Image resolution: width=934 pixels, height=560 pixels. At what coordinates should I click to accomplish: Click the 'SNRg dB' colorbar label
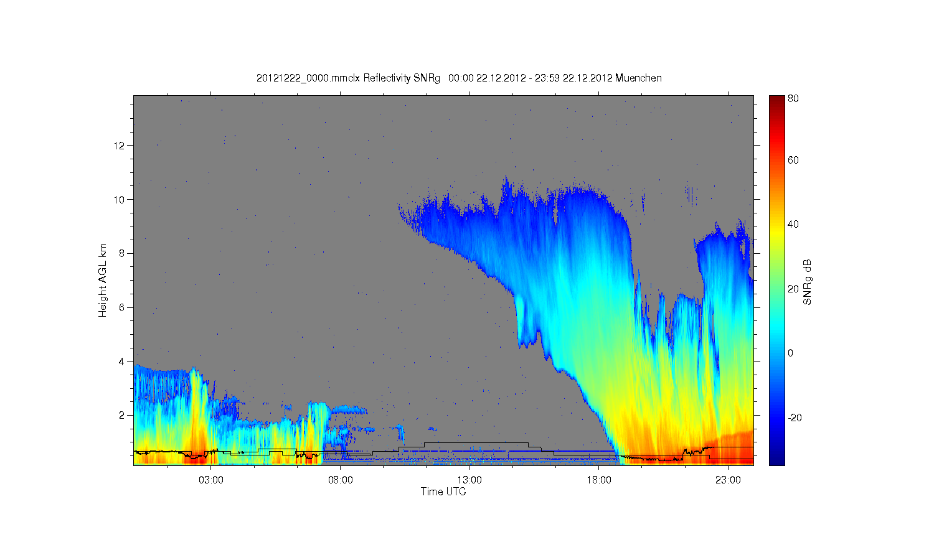click(808, 282)
